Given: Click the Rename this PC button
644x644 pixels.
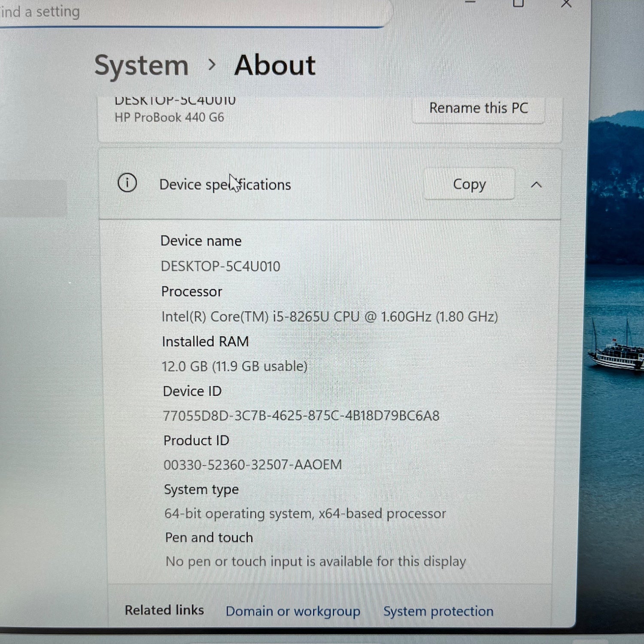Looking at the screenshot, I should 478,108.
